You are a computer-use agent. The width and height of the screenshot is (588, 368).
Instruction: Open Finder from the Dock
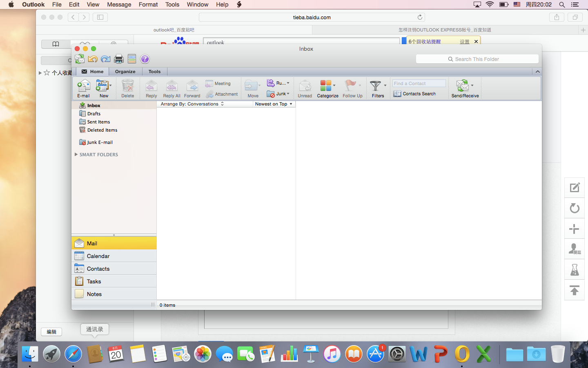coord(30,354)
